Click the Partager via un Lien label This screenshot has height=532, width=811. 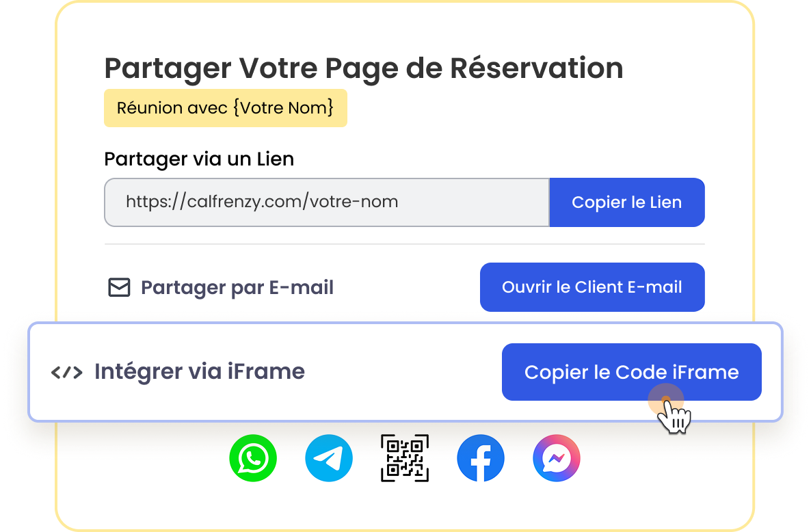[x=198, y=159]
